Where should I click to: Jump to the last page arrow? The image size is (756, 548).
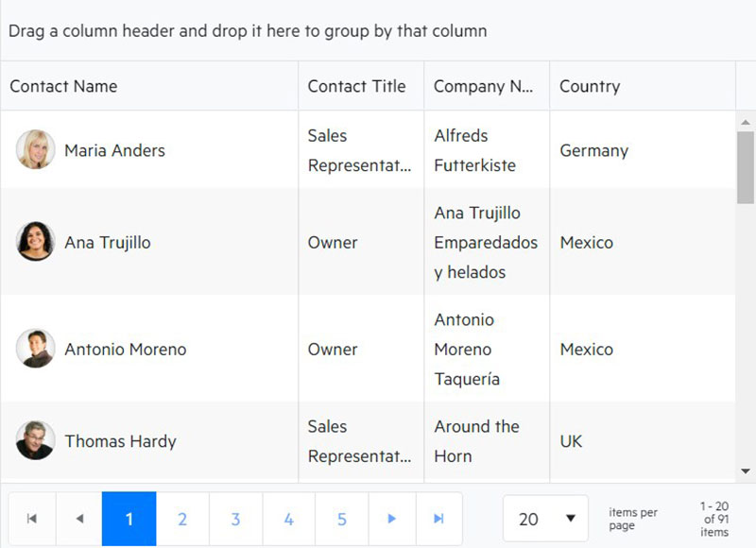(438, 519)
